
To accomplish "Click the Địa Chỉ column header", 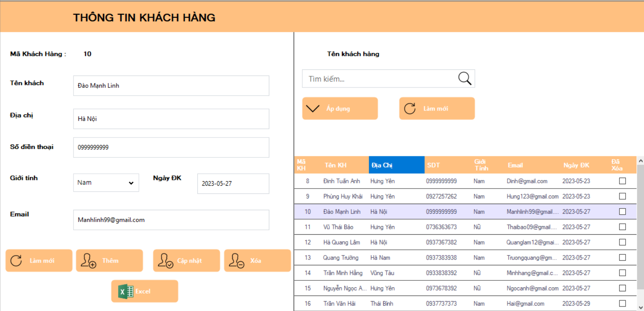I will [x=396, y=165].
